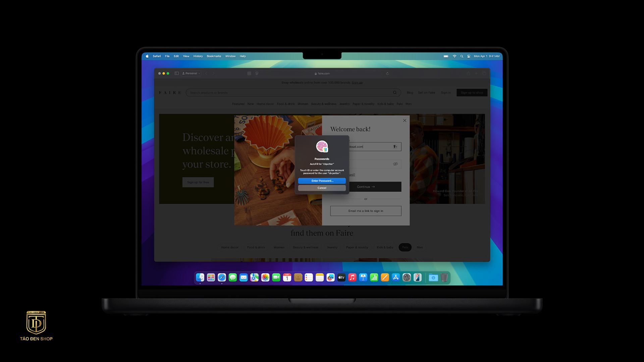Screen dimensions: 644x362
Task: Open the Bookmarks menu
Action: coord(214,56)
